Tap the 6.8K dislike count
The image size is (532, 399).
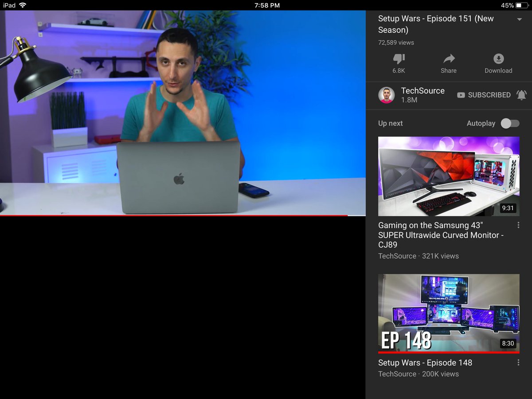point(399,70)
